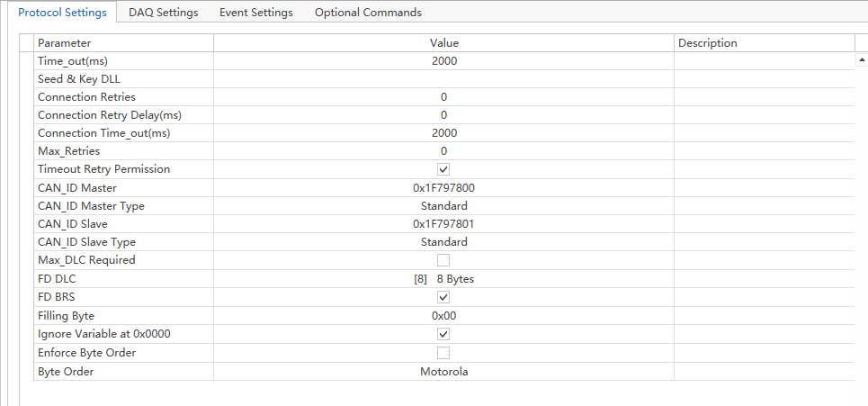Open the Event Settings tab
868x406 pixels.
[255, 13]
